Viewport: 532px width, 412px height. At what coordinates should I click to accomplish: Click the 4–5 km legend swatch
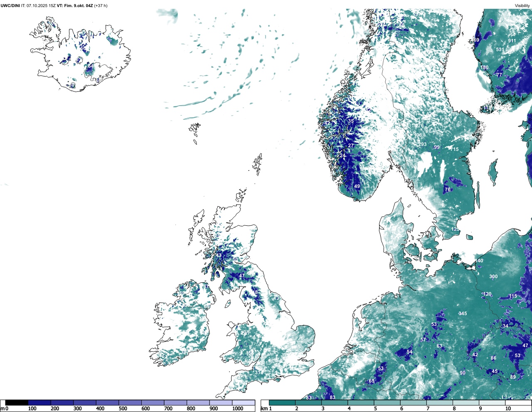point(361,403)
